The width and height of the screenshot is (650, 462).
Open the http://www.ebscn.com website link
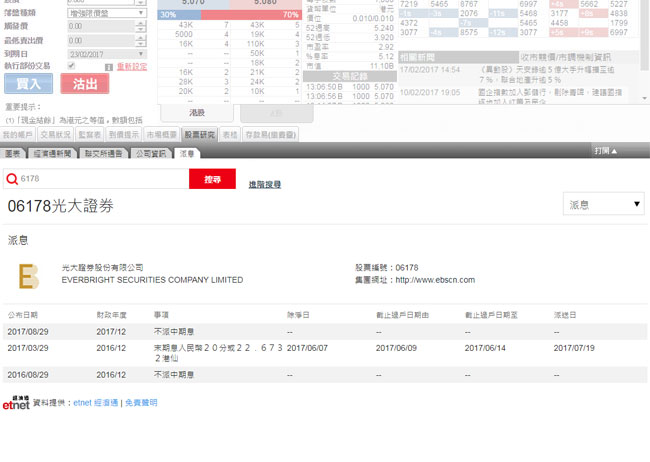[435, 280]
